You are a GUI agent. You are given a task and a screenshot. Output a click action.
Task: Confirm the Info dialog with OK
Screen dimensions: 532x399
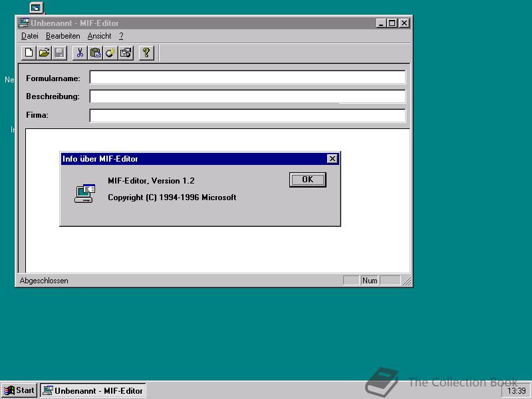(x=307, y=180)
